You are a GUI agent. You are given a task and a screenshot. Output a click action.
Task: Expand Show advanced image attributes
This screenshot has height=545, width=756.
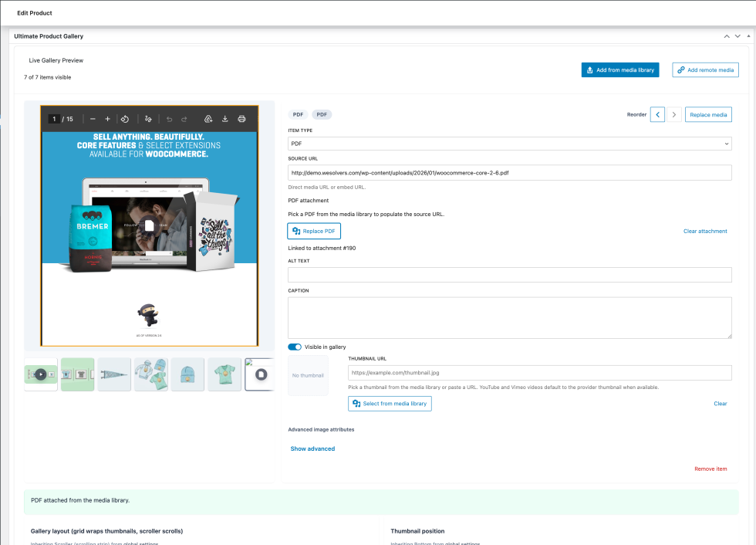[312, 449]
